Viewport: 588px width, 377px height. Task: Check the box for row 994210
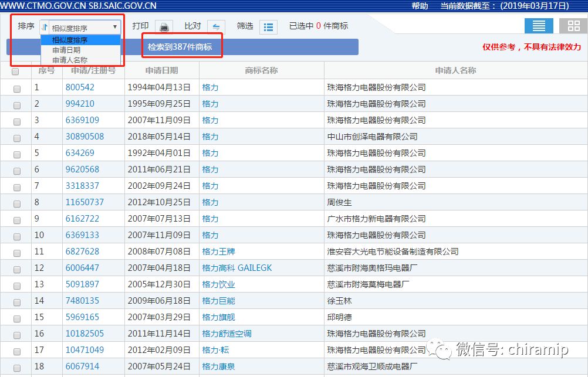pyautogui.click(x=17, y=106)
